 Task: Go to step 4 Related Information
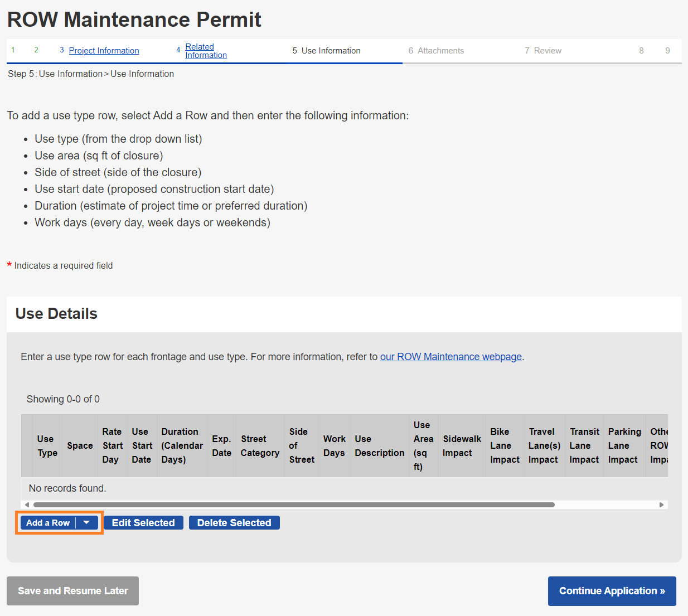coord(206,51)
